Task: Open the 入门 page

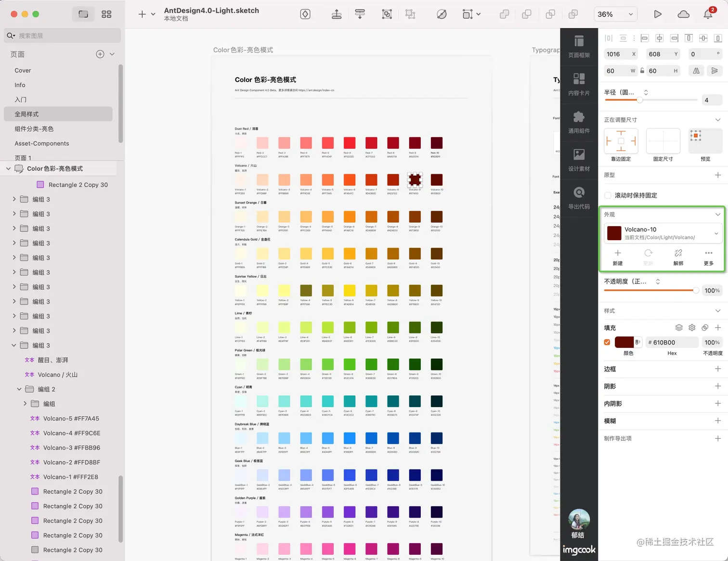Action: (x=21, y=100)
